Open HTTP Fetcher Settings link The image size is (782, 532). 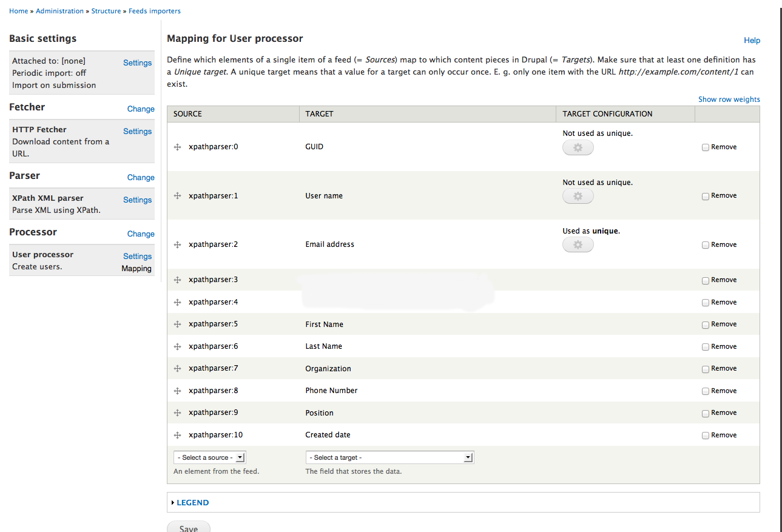click(x=137, y=131)
